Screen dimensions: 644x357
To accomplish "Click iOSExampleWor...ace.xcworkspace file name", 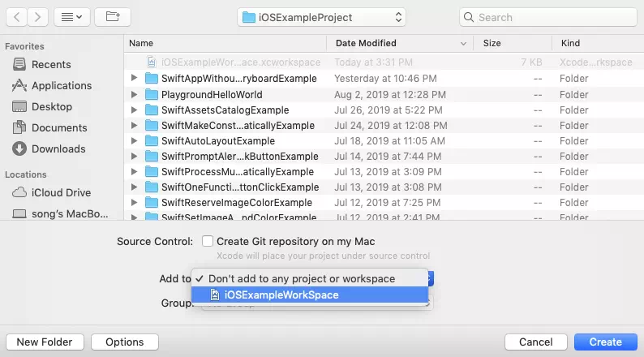I will click(x=241, y=62).
